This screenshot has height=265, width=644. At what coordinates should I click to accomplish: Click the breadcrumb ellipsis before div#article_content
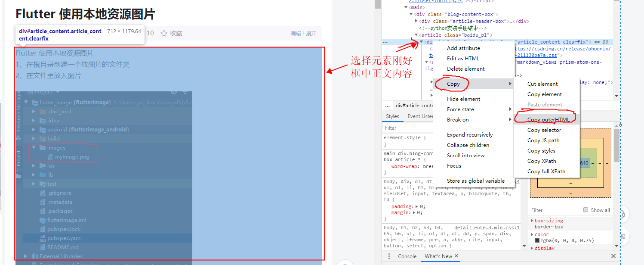coord(387,106)
